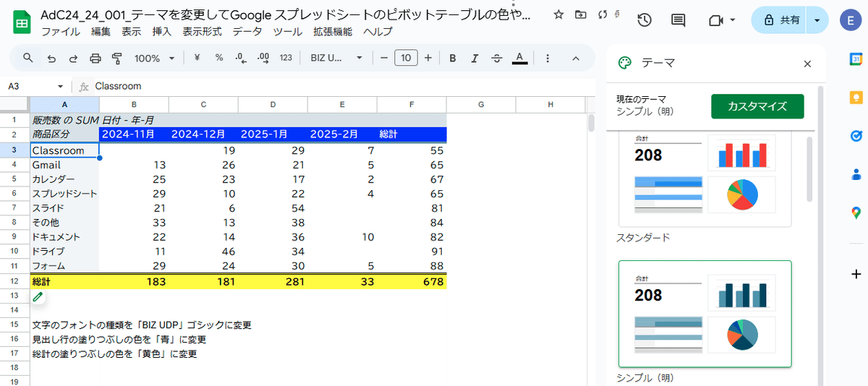Select row 12 header

click(x=14, y=281)
